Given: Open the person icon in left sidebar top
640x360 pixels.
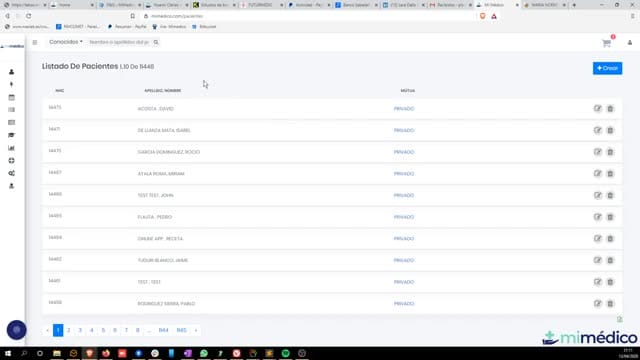Looking at the screenshot, I should [11, 72].
